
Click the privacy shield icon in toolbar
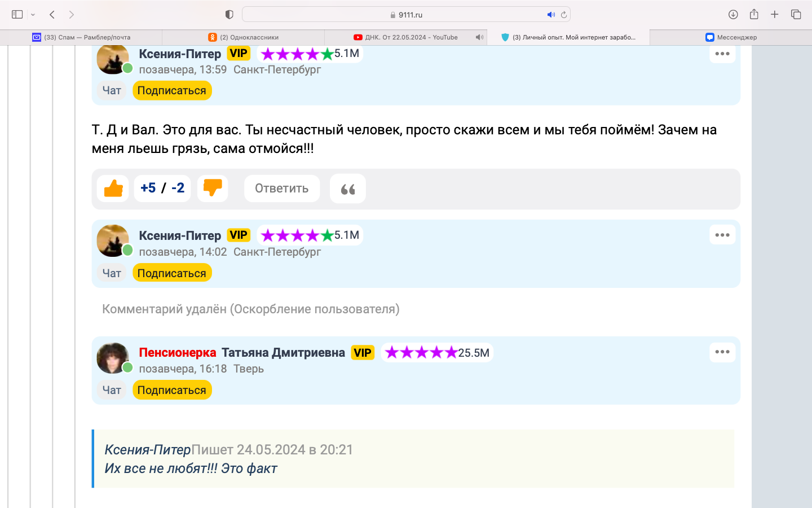tap(229, 15)
